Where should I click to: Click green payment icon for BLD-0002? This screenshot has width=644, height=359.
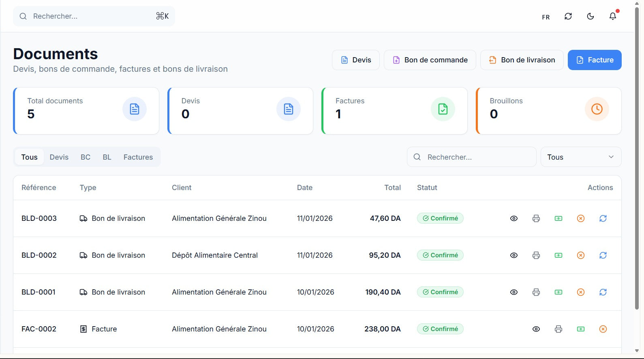(x=558, y=255)
